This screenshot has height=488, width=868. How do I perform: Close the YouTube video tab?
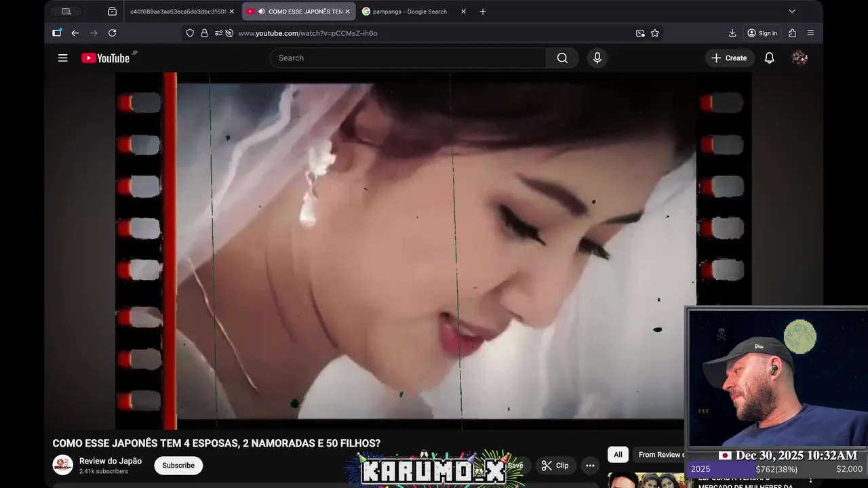347,12
